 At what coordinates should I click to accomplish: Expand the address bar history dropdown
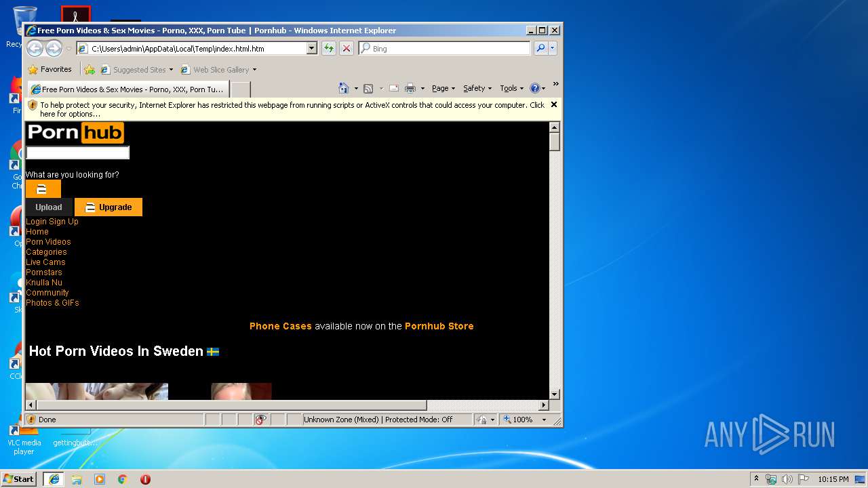tap(312, 48)
